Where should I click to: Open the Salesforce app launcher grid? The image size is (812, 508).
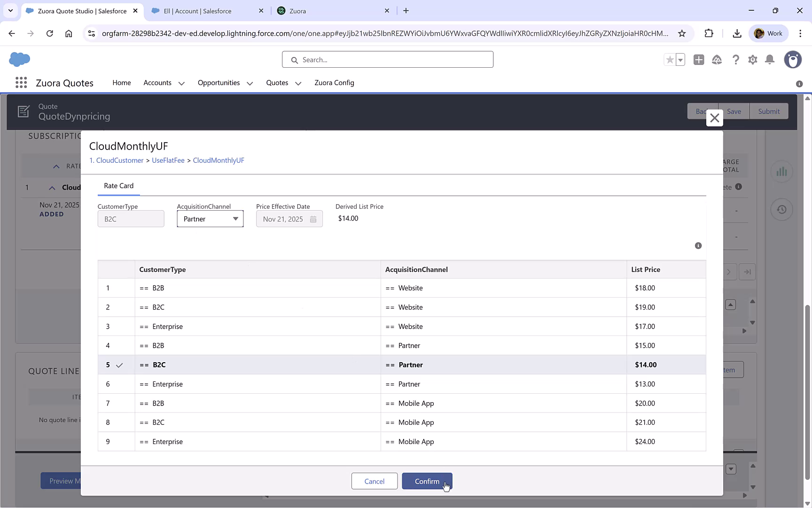tap(21, 82)
